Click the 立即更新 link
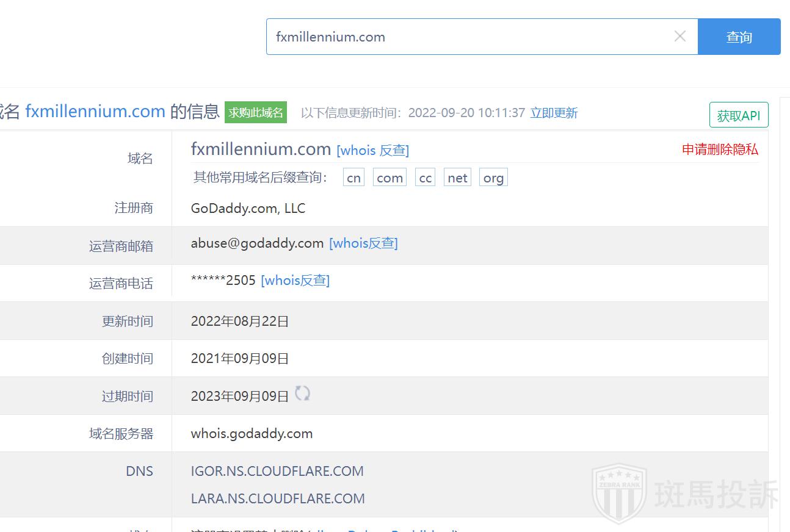 tap(554, 113)
